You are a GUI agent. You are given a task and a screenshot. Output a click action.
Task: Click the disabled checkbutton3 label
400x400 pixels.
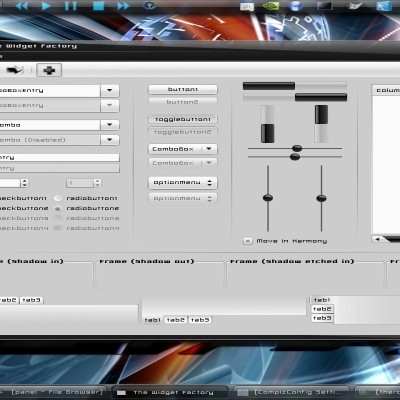coord(23,218)
